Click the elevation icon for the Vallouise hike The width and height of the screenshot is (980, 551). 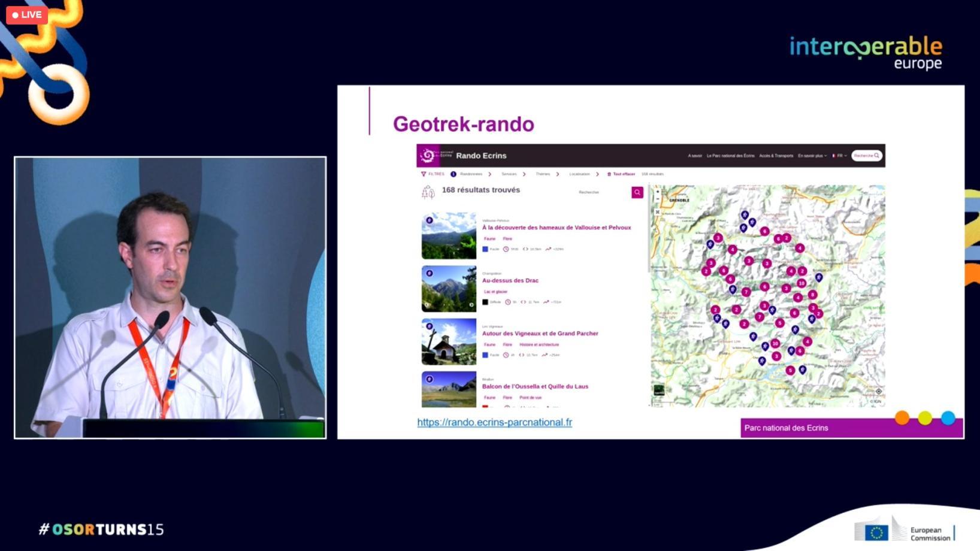[548, 249]
